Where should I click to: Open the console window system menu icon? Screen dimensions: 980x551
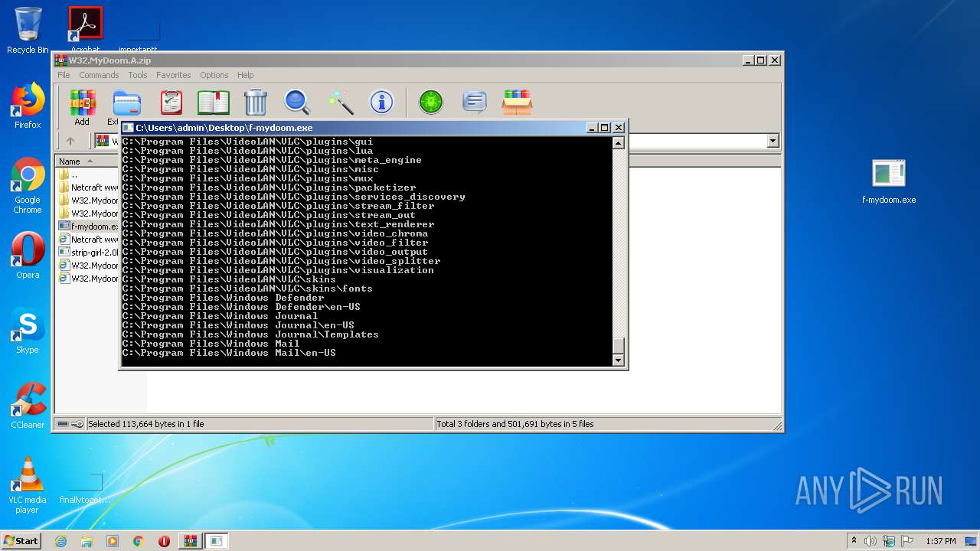click(129, 128)
